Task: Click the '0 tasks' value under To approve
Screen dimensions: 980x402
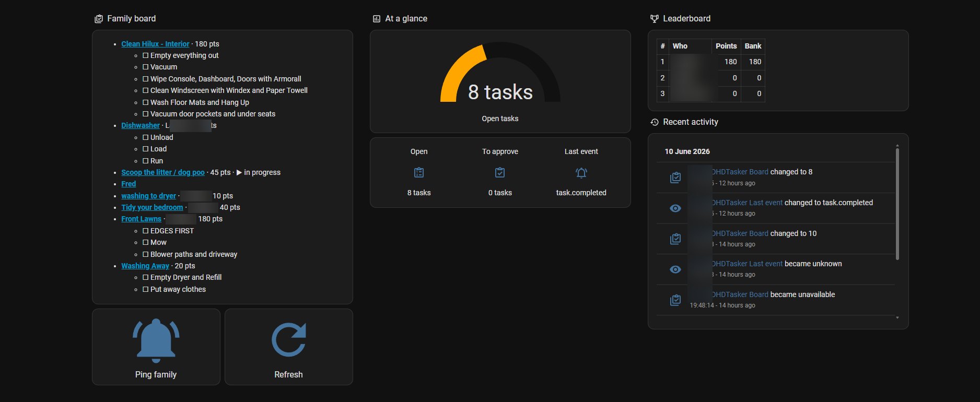Action: click(500, 193)
